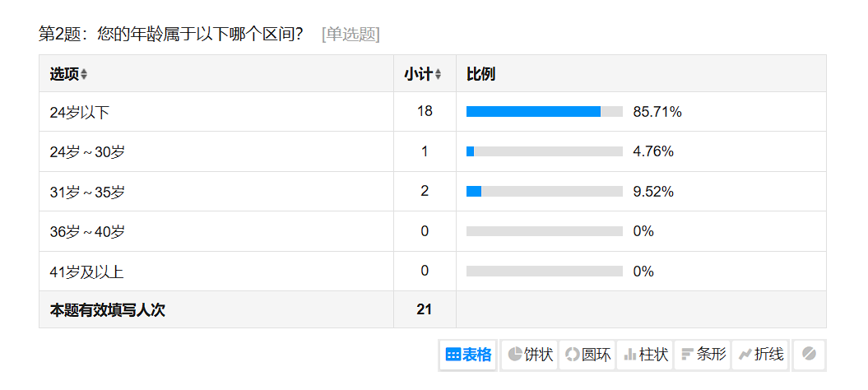Sort by the 小计 column arrows
The image size is (868, 390).
(438, 75)
